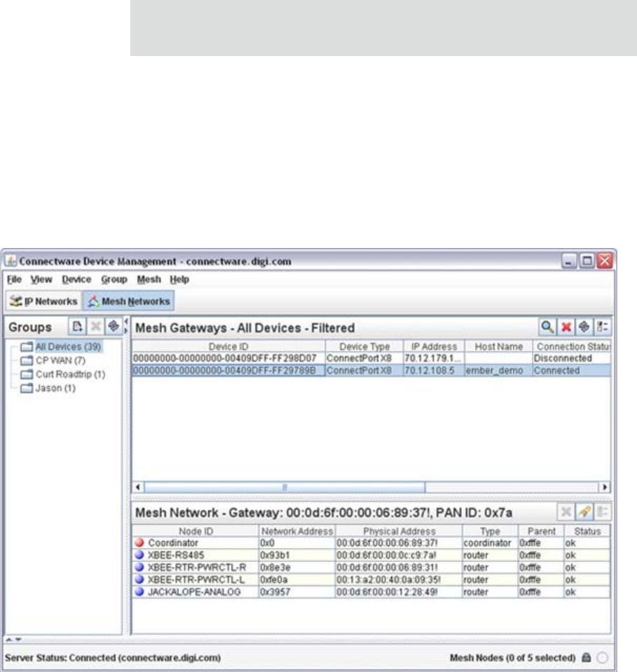Open the File menu
The width and height of the screenshot is (637, 672).
(14, 280)
